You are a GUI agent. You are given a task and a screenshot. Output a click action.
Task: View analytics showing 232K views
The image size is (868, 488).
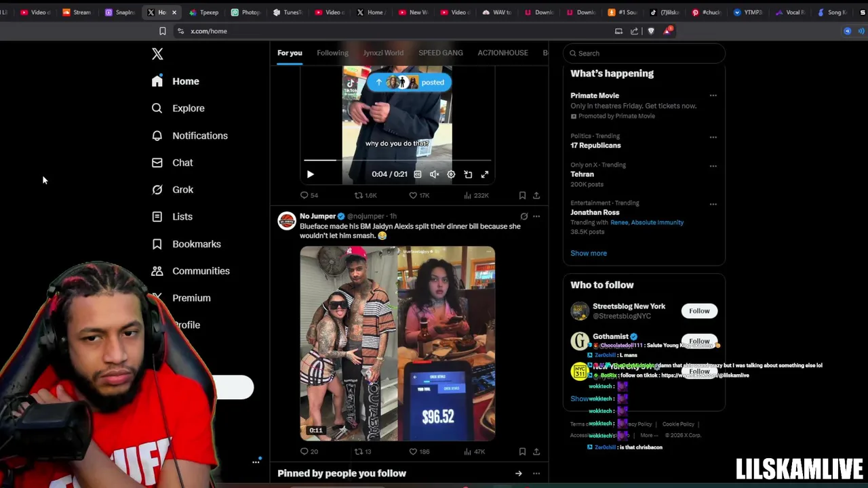tap(476, 195)
